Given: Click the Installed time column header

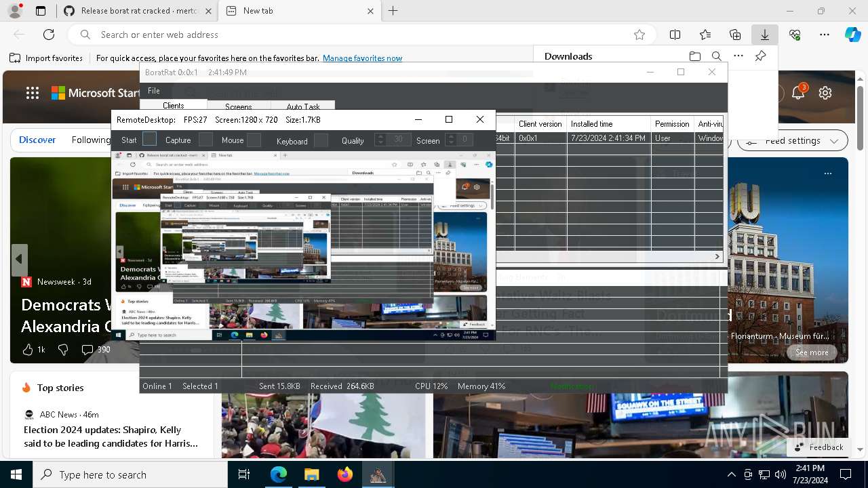Looking at the screenshot, I should (609, 124).
